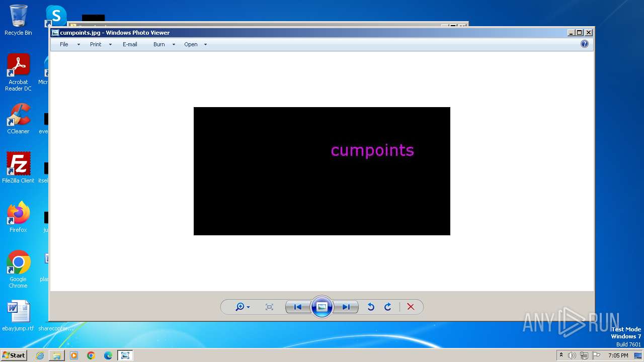Open Action Center flag icon

tap(596, 355)
